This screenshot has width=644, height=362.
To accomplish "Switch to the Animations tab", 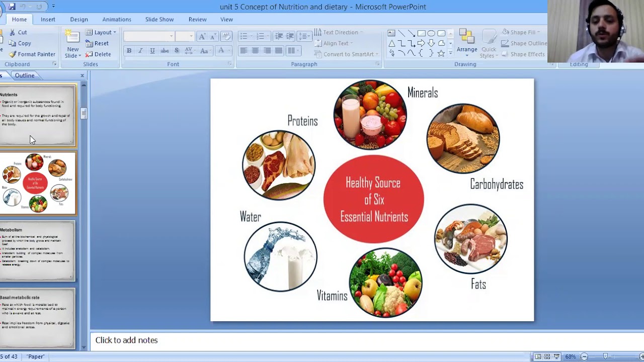I will click(117, 19).
